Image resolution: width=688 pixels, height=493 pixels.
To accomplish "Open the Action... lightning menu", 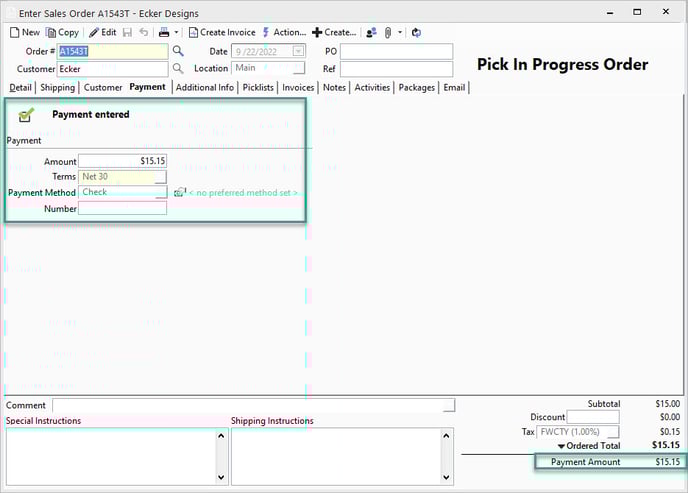I will [284, 32].
